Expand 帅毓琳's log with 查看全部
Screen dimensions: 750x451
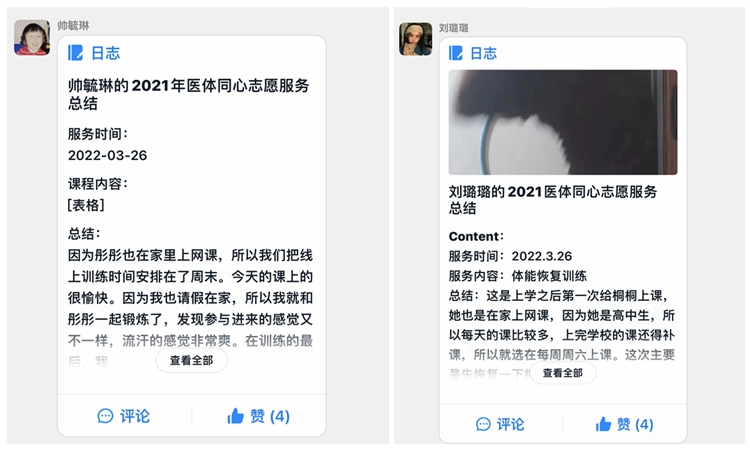191,361
